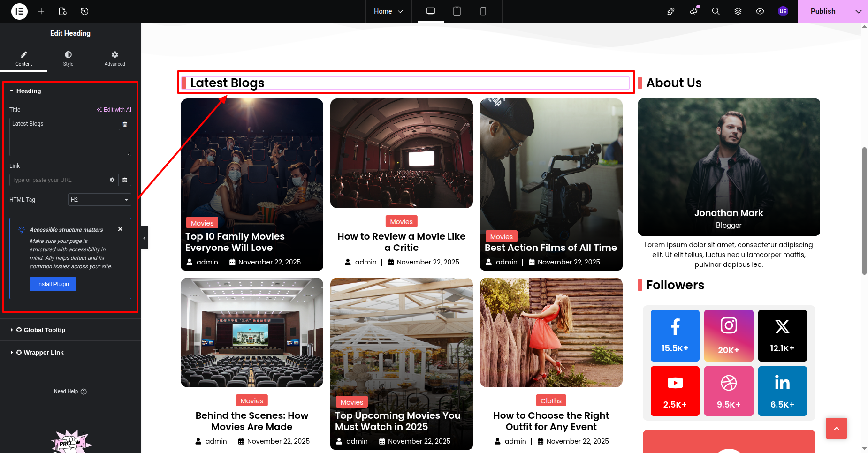Toggle preview changes eye icon
This screenshot has width=868, height=453.
point(760,11)
